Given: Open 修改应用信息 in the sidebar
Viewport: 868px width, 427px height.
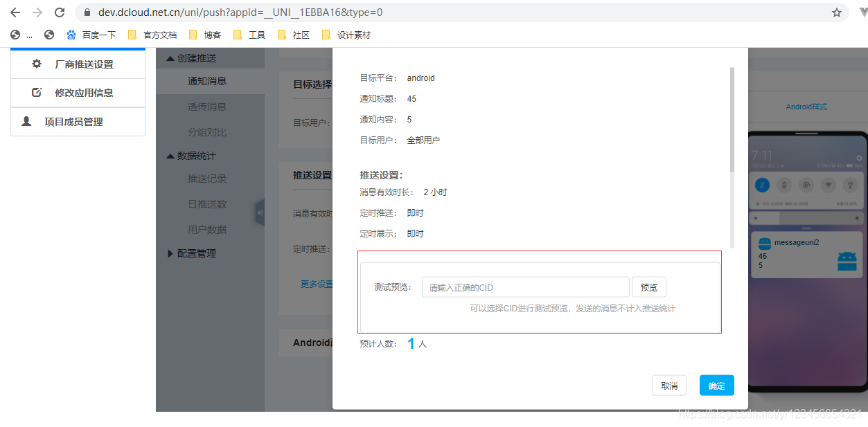Looking at the screenshot, I should pyautogui.click(x=78, y=93).
